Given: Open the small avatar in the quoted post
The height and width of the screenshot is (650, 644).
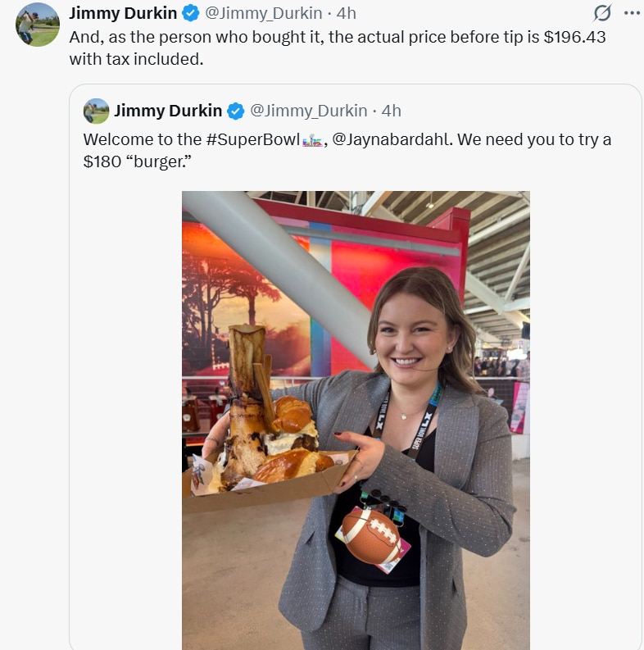Looking at the screenshot, I should point(96,111).
